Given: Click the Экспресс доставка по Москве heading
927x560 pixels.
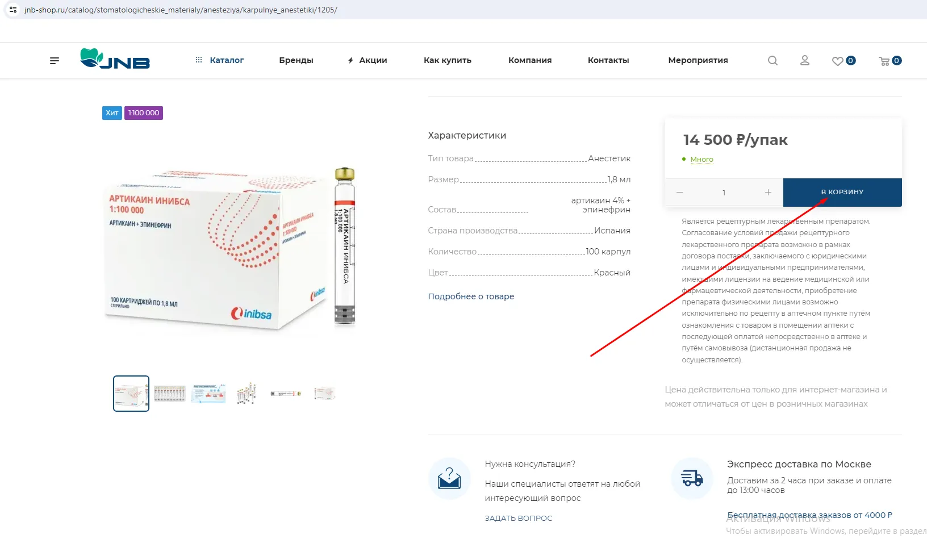Looking at the screenshot, I should click(x=799, y=464).
